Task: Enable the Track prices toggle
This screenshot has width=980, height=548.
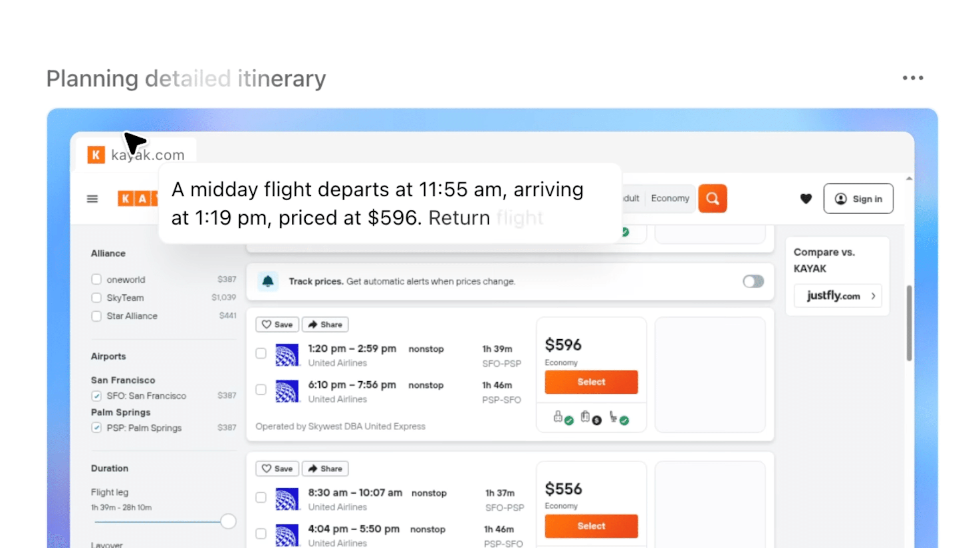Action: pos(753,281)
